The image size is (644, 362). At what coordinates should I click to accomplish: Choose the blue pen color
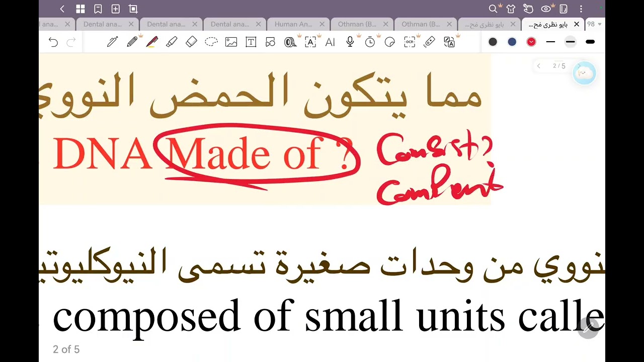click(512, 42)
